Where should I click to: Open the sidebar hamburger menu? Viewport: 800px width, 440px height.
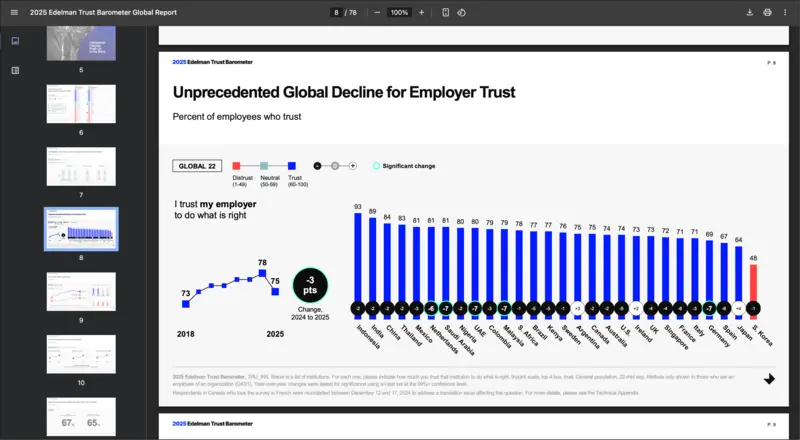click(14, 12)
